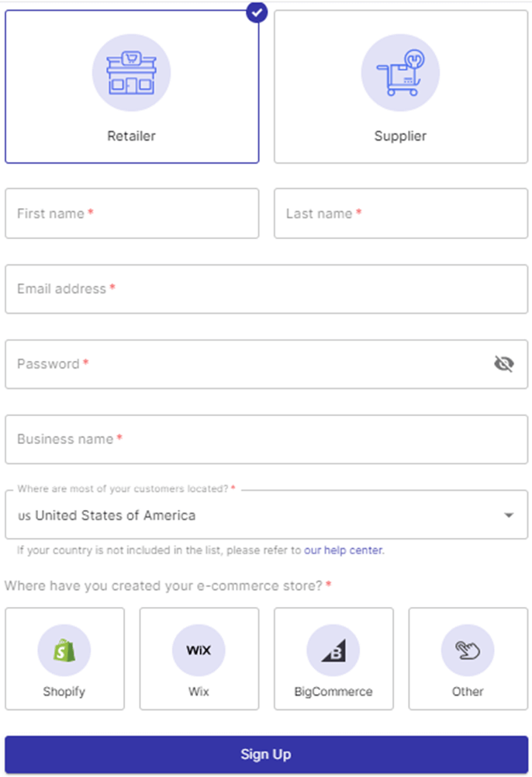Choose the Supplier cart icon
The image size is (532, 777).
tap(400, 73)
